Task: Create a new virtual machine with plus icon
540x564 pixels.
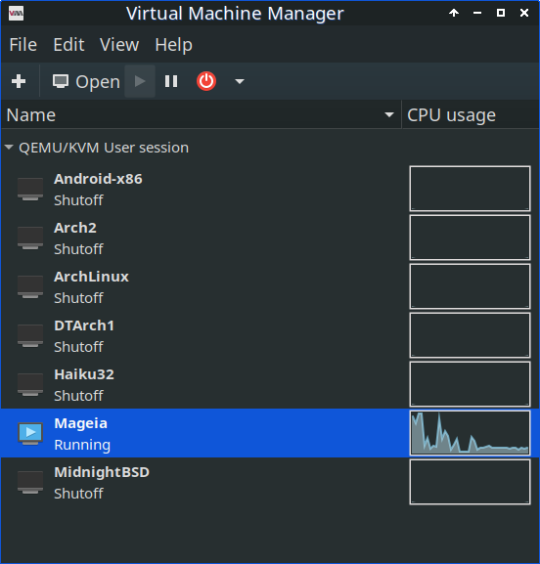Action: pos(19,81)
